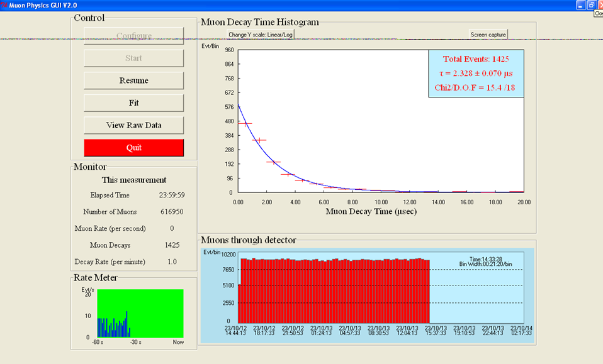
Task: Click the 23/10/12 14:44:13 axis timestamp
Action: [x=235, y=331]
